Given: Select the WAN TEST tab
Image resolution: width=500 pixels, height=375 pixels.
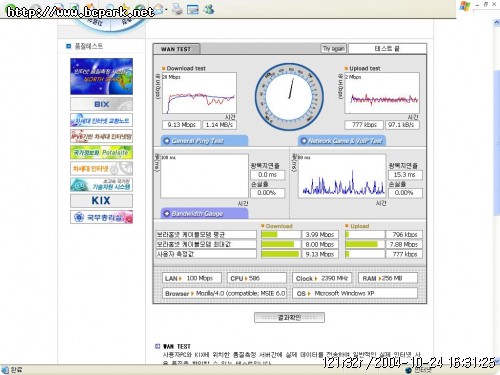Looking at the screenshot, I should (x=176, y=49).
